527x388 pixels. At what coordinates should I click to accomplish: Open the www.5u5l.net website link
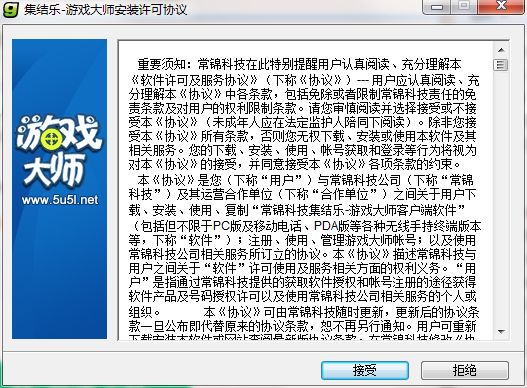(60, 200)
